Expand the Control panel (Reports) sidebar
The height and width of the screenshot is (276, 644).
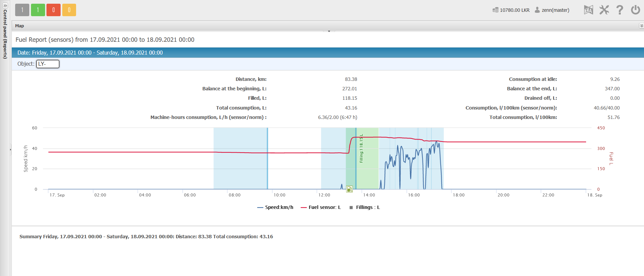click(x=5, y=34)
